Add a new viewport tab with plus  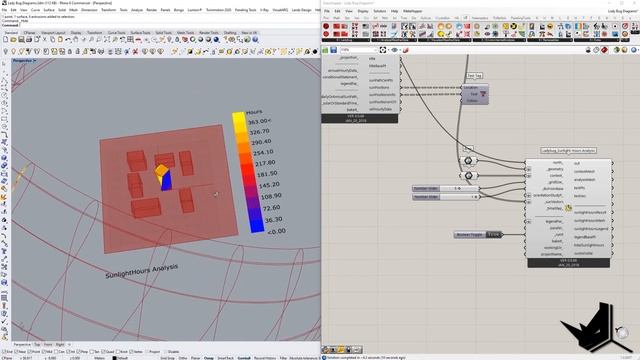pos(69,344)
